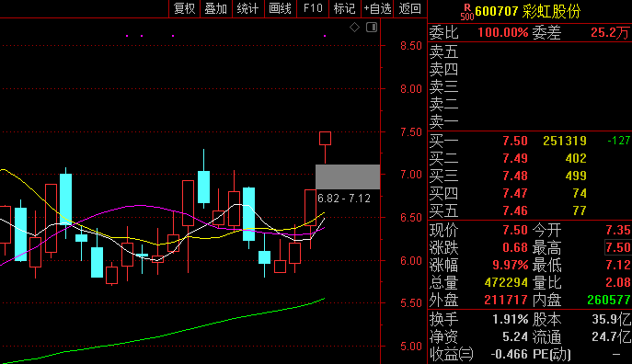Click the 委比 100.00% value
Screen dimensions: 632x364
click(503, 32)
